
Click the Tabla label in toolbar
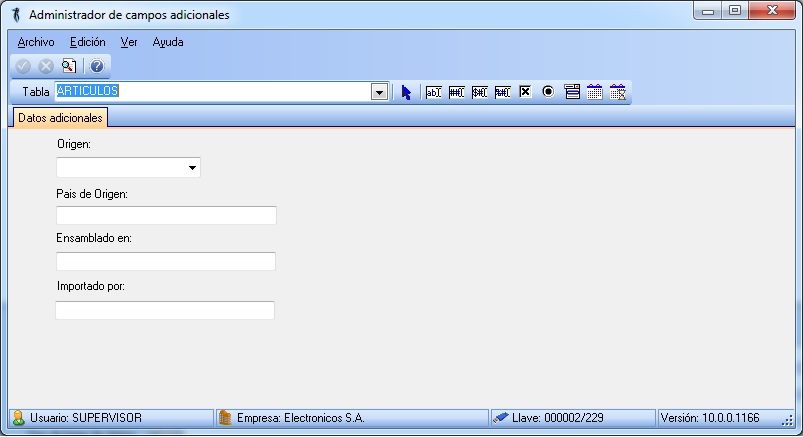point(36,92)
